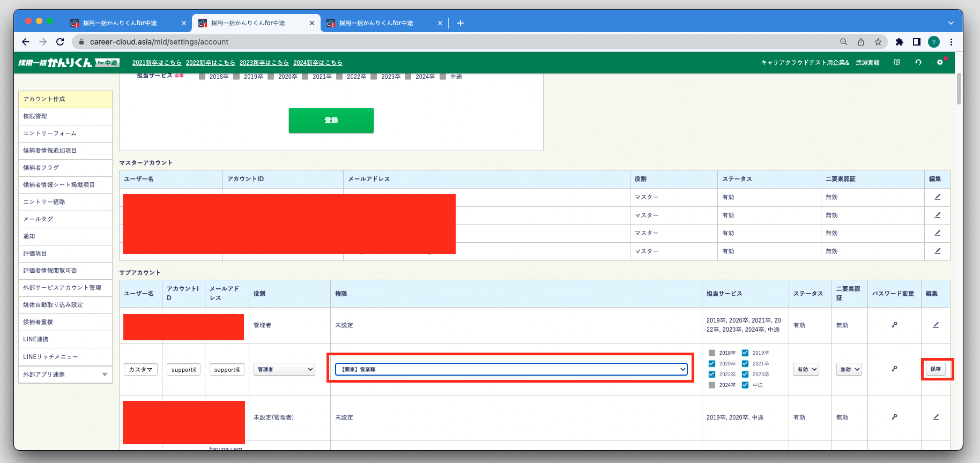Open LINE連携 in the sidebar
980x463 pixels.
pyautogui.click(x=65, y=339)
